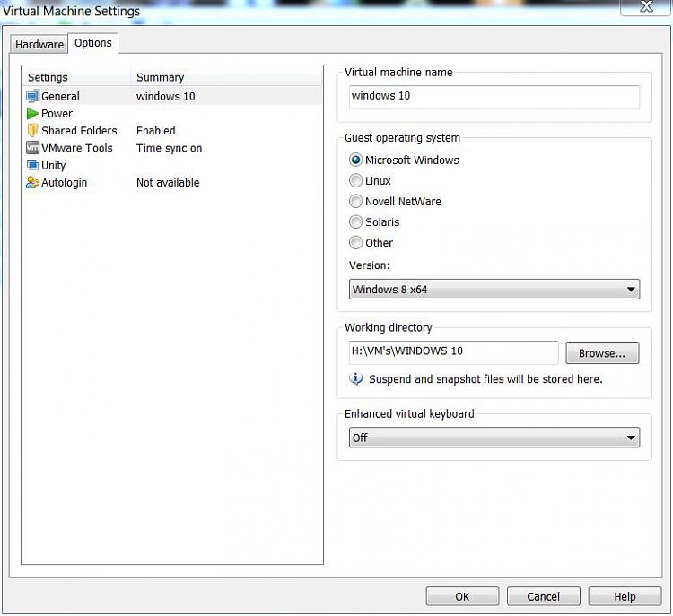Screen dimensions: 673x616
Task: Click the Unity windows icon
Action: point(32,165)
